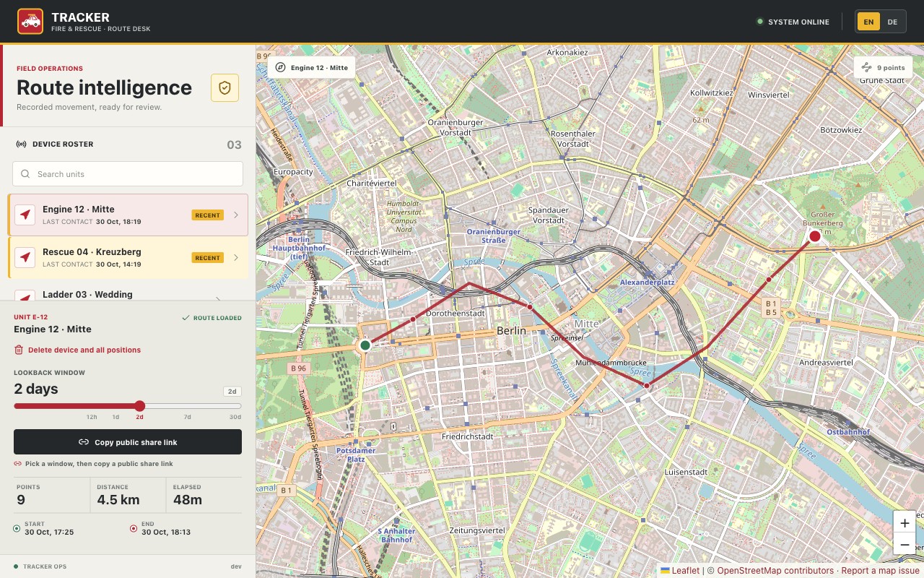Screen dimensions: 924x578
Task: Click the 4.5 km distance value
Action: pyautogui.click(x=118, y=500)
